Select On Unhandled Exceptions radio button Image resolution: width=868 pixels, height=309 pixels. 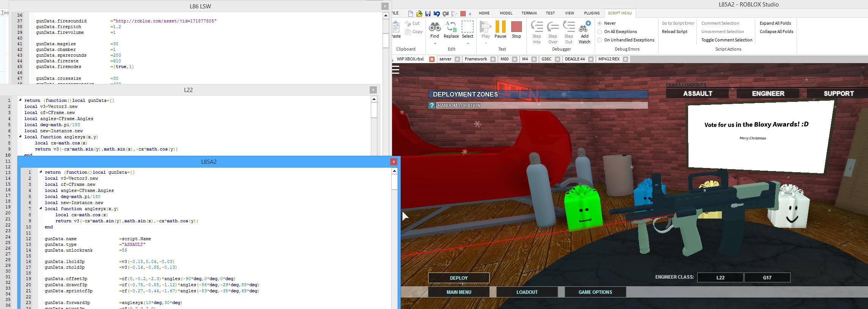click(x=600, y=40)
